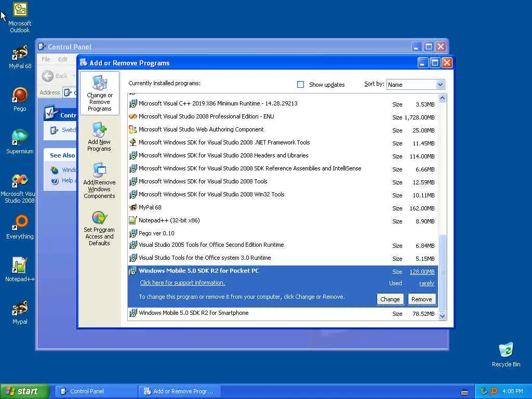Open Click here for support information link

(x=182, y=283)
